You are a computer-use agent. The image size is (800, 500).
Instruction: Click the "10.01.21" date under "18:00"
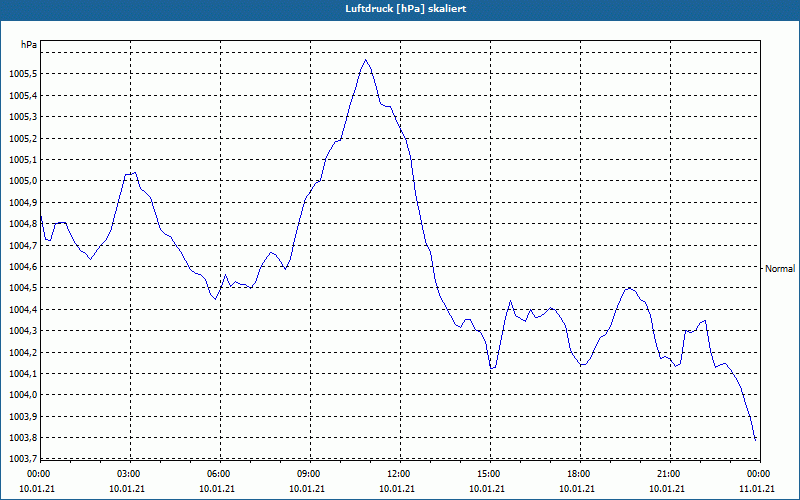577,489
